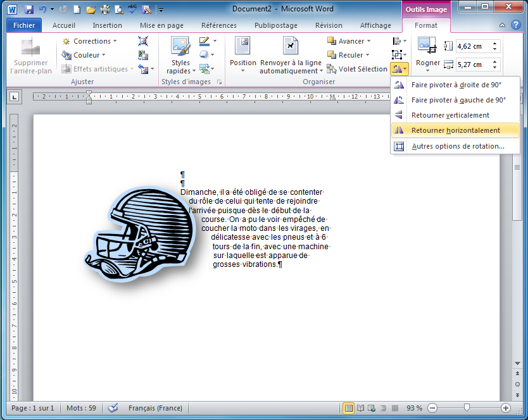Choose Faire pivoter à gauche de 90°
Image resolution: width=528 pixels, height=420 pixels.
click(x=455, y=100)
